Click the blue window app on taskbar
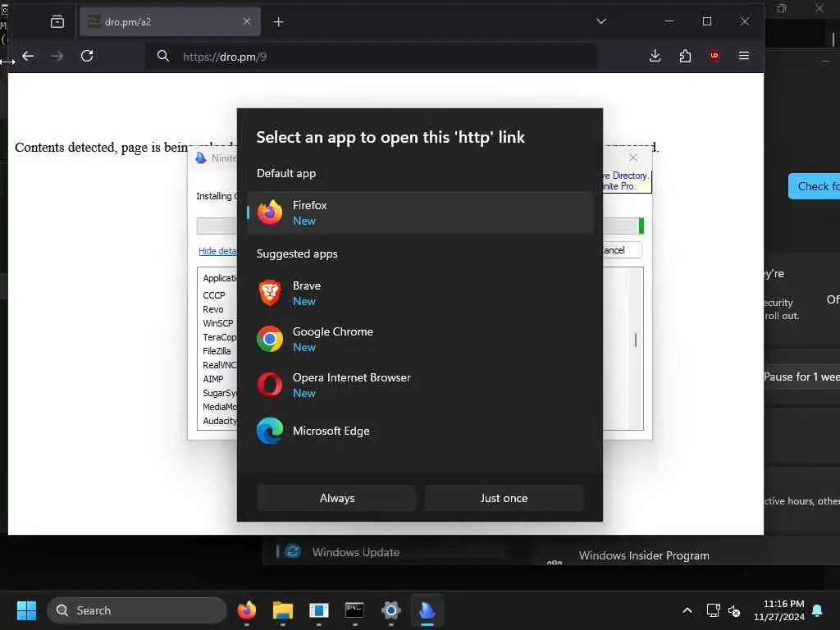Image resolution: width=840 pixels, height=630 pixels. coord(319,610)
